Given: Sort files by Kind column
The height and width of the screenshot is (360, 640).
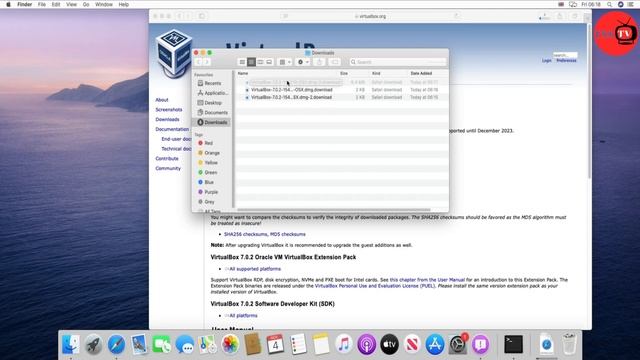Looking at the screenshot, I should click(x=376, y=73).
